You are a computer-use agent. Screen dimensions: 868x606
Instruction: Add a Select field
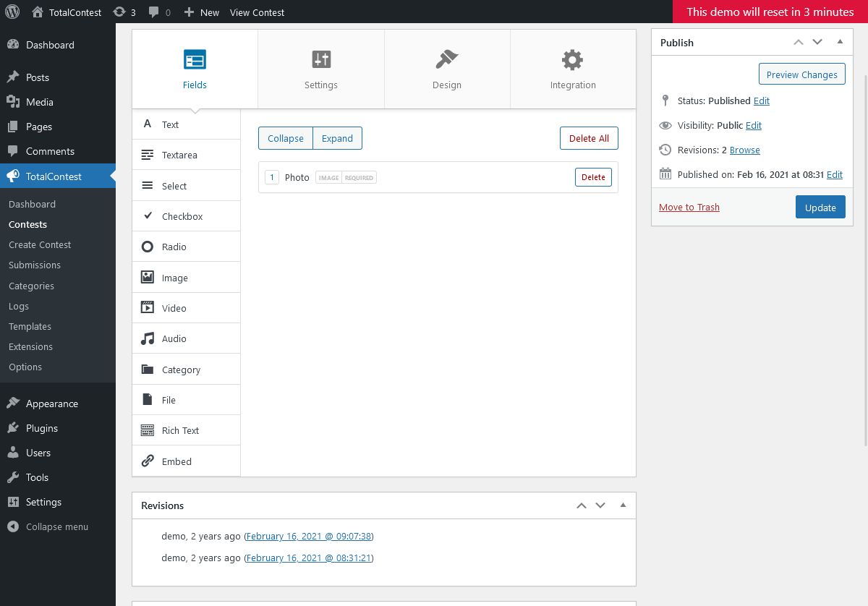186,186
